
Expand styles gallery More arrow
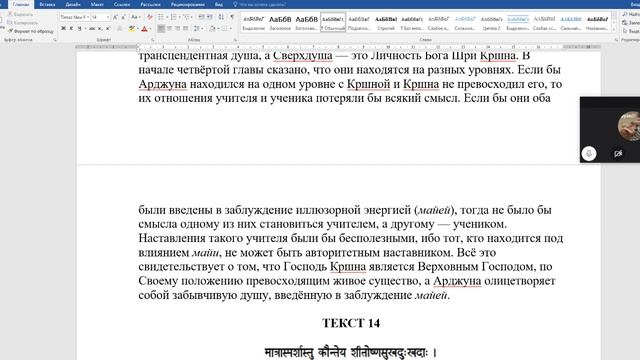point(613,30)
